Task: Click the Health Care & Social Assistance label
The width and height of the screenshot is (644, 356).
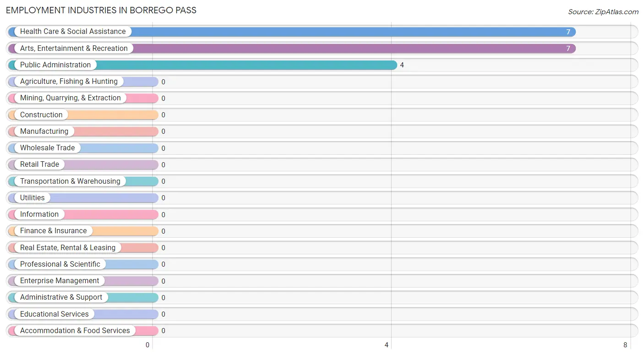Action: pos(73,32)
